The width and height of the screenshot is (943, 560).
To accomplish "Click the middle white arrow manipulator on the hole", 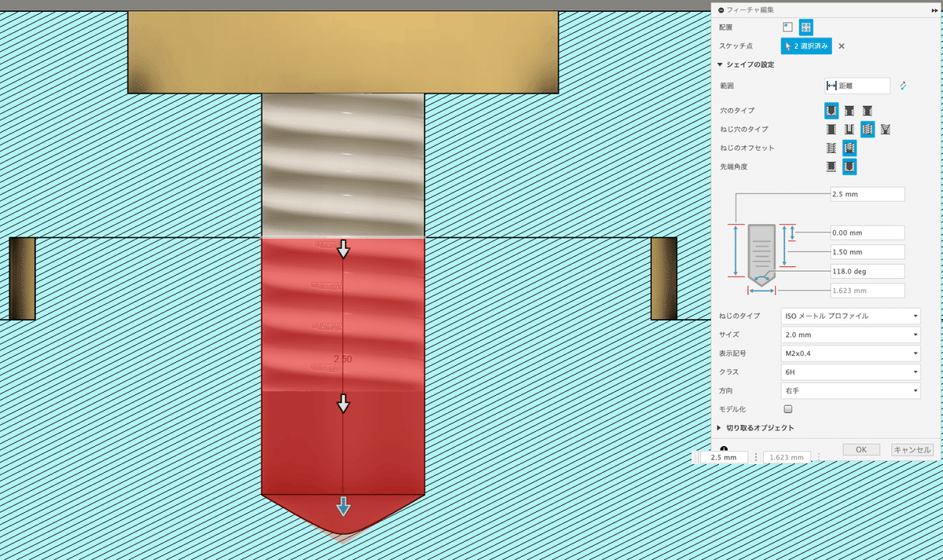I will 343,404.
